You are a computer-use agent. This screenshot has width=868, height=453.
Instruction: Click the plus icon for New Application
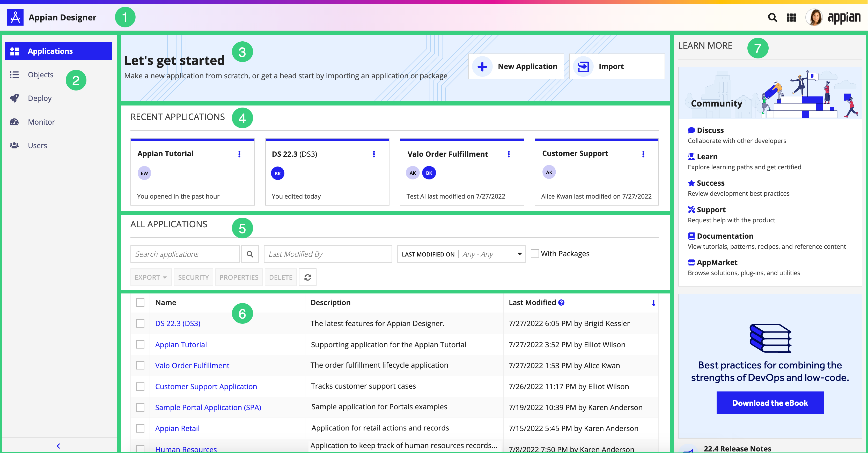coord(482,67)
